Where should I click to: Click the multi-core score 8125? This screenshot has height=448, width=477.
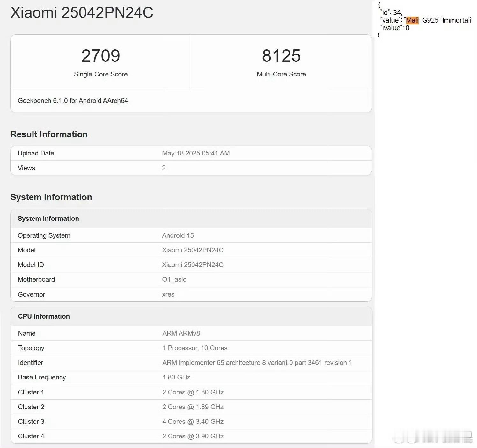coord(281,56)
